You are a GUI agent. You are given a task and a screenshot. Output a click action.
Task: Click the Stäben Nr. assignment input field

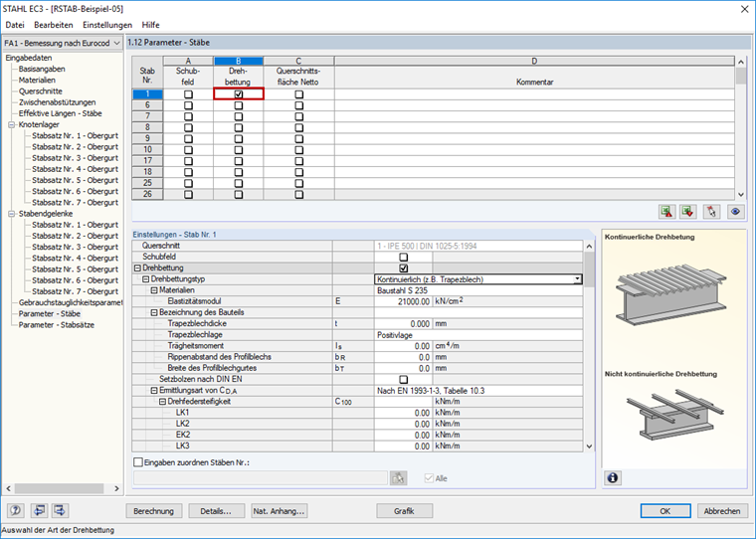pyautogui.click(x=261, y=478)
